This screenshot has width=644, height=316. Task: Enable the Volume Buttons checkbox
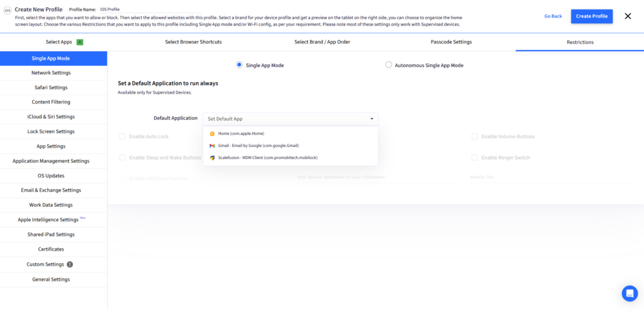coord(475,136)
